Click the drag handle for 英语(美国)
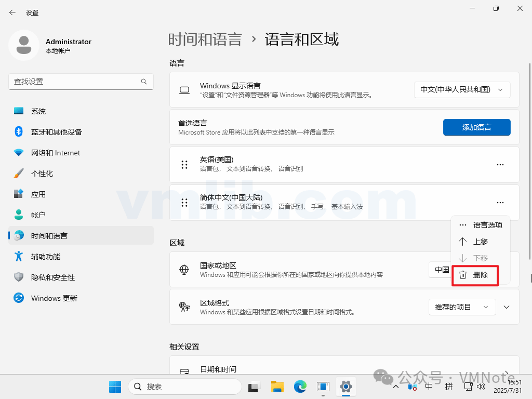 point(184,165)
